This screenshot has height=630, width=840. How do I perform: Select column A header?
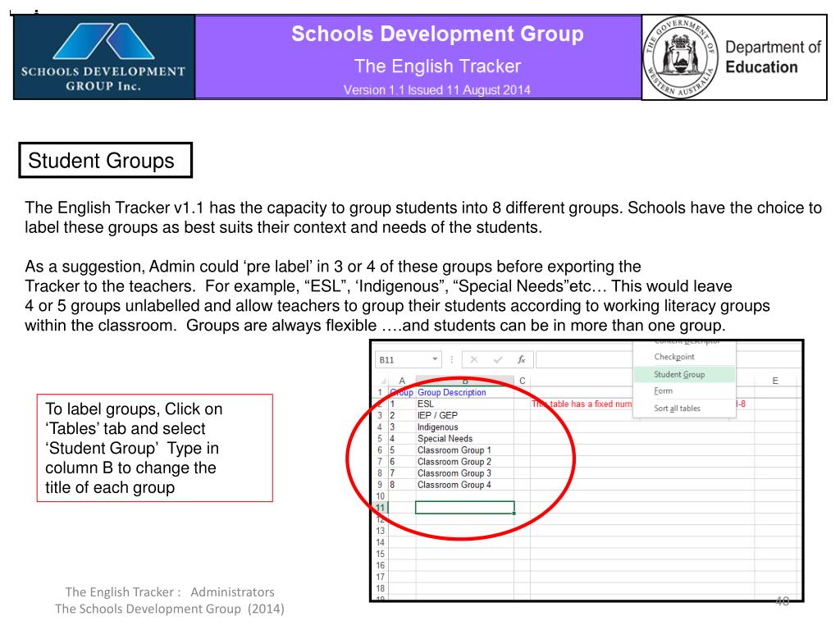tap(402, 381)
